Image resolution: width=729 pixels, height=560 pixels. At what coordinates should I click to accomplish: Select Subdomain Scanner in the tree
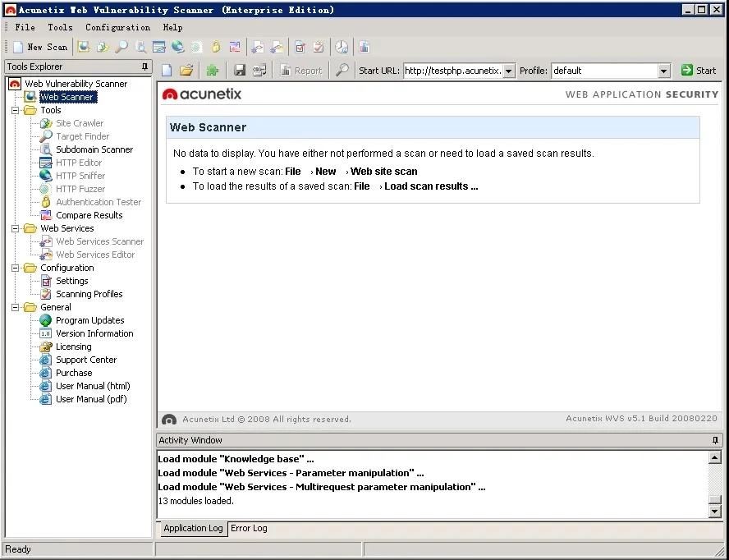[x=94, y=149]
